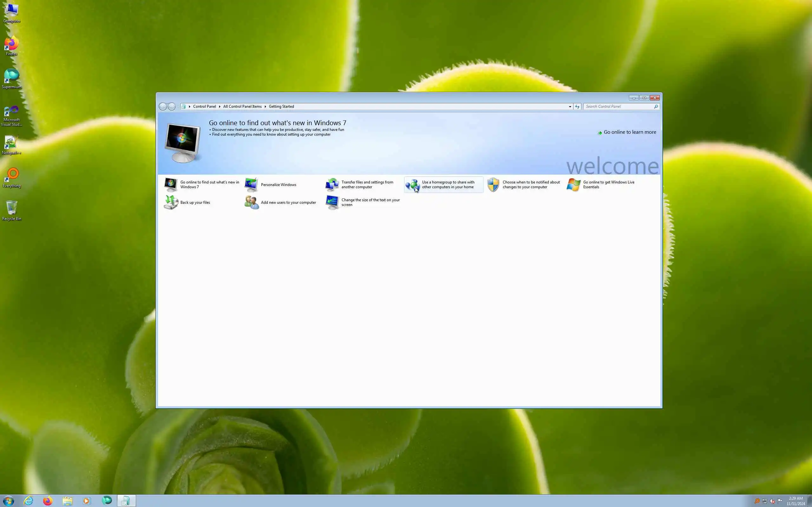This screenshot has width=812, height=507.
Task: Select the All Control Panel Items breadcrumb
Action: [242, 107]
